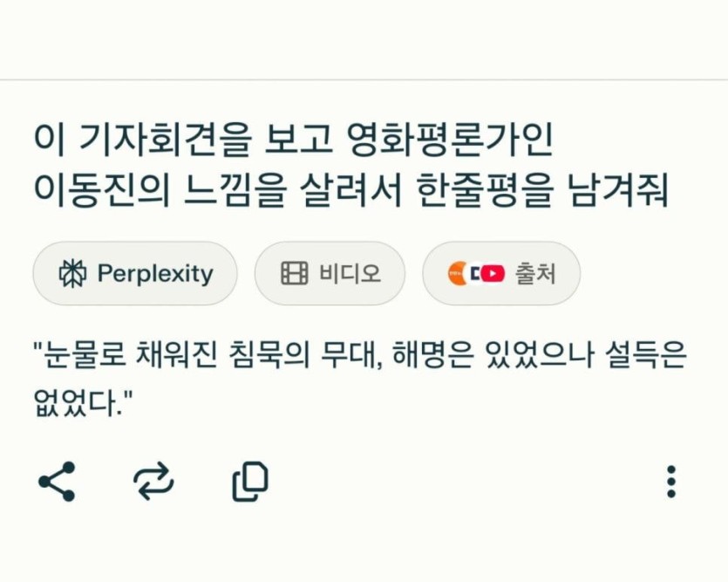Click the dark middle source icon
The image size is (728, 582).
(x=475, y=274)
